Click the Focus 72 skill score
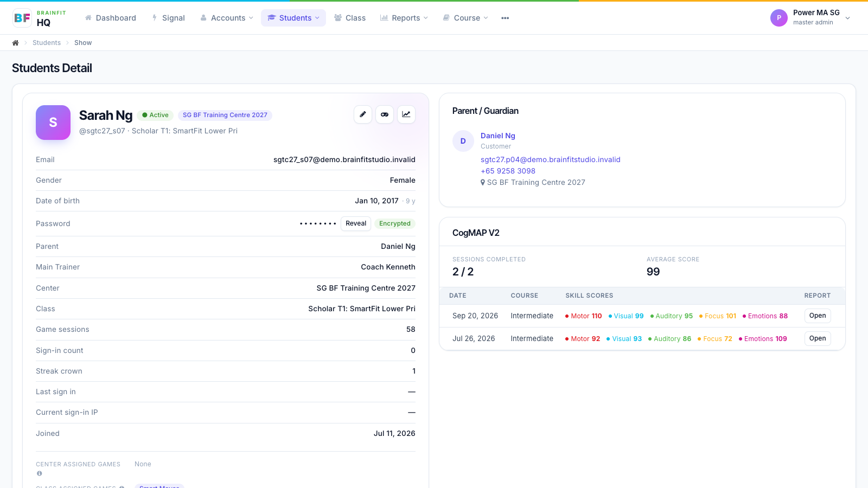868x488 pixels. (715, 339)
